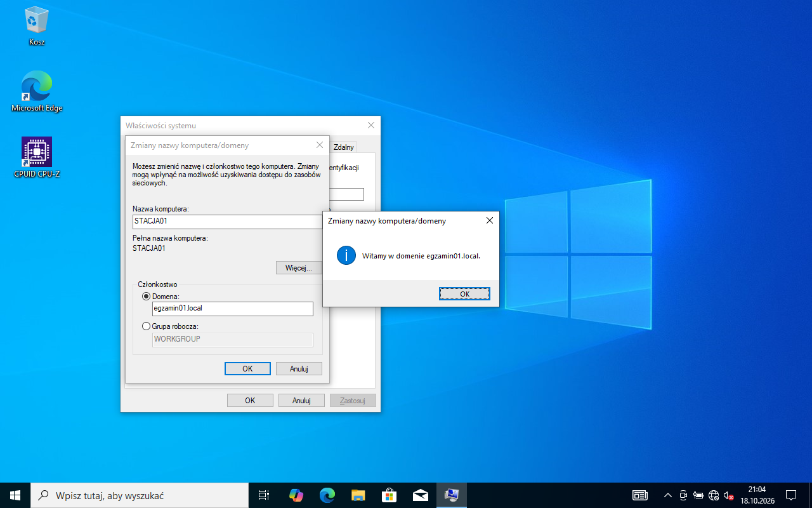This screenshot has width=812, height=508.
Task: Click Anuluj in the computer name changes dialog
Action: point(299,369)
